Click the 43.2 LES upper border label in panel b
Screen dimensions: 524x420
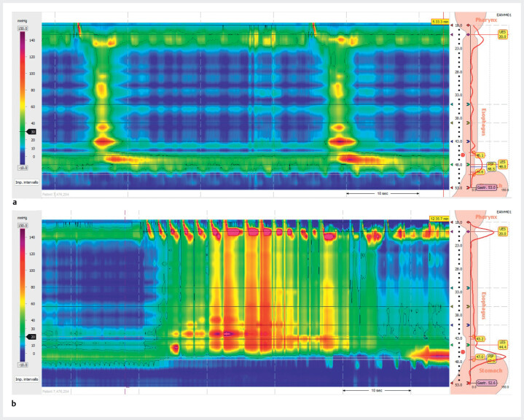(x=480, y=339)
